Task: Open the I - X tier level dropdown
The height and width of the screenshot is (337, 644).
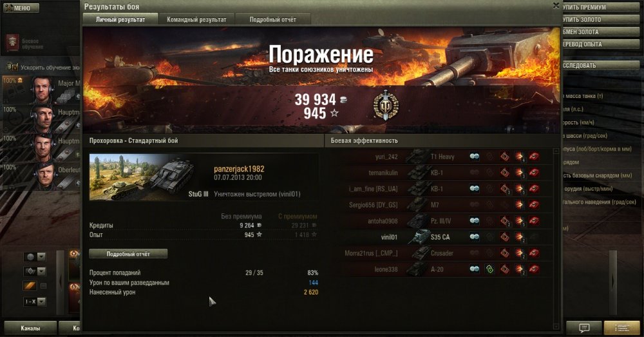Action: tap(35, 302)
